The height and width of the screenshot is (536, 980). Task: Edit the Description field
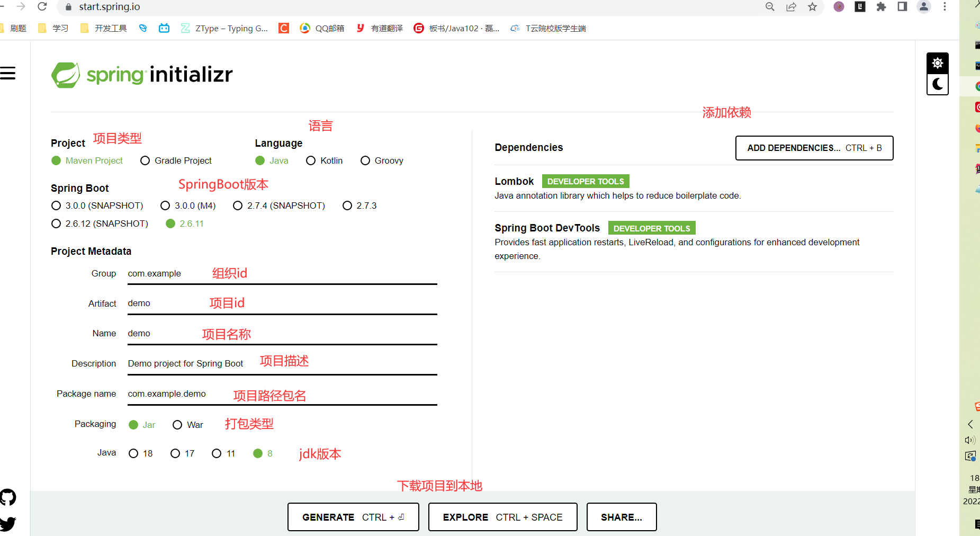click(x=282, y=364)
